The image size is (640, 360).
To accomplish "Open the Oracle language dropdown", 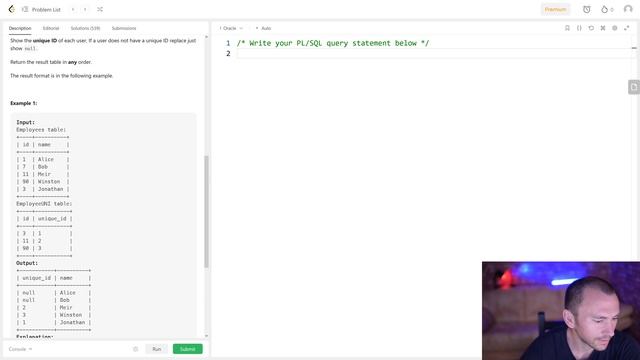I will pyautogui.click(x=231, y=28).
